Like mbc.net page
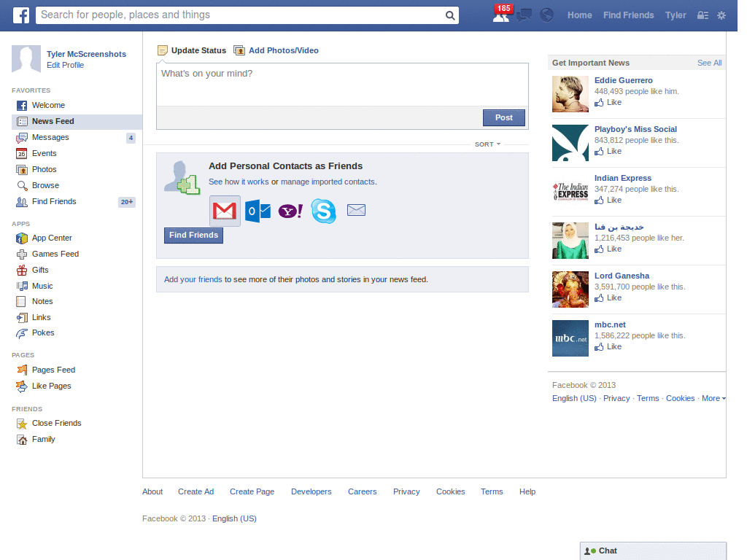Image resolution: width=747 pixels, height=560 pixels. (x=608, y=346)
